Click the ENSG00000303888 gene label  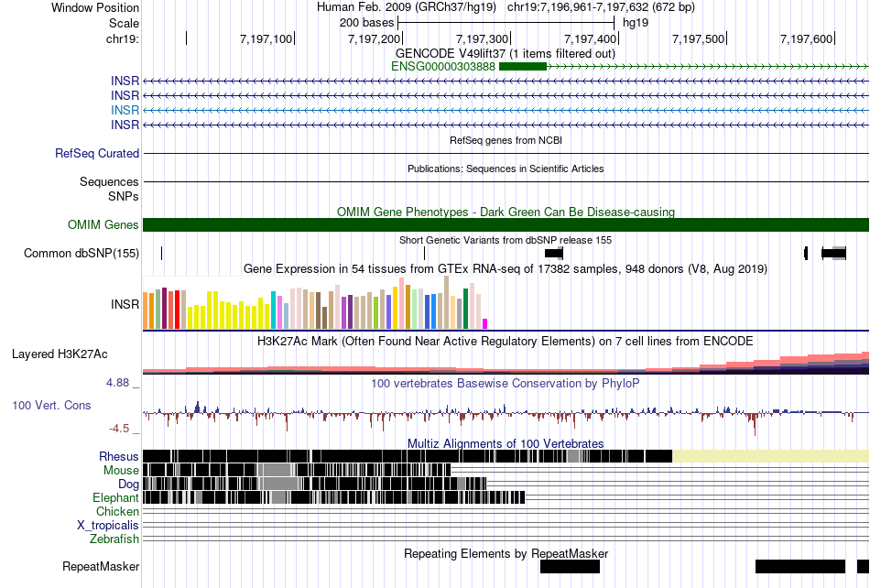click(x=442, y=67)
